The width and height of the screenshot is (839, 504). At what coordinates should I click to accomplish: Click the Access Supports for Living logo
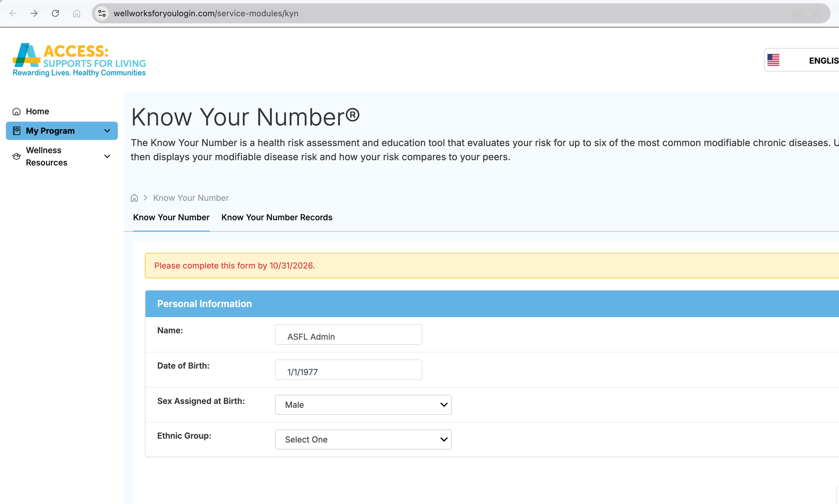[x=79, y=60]
